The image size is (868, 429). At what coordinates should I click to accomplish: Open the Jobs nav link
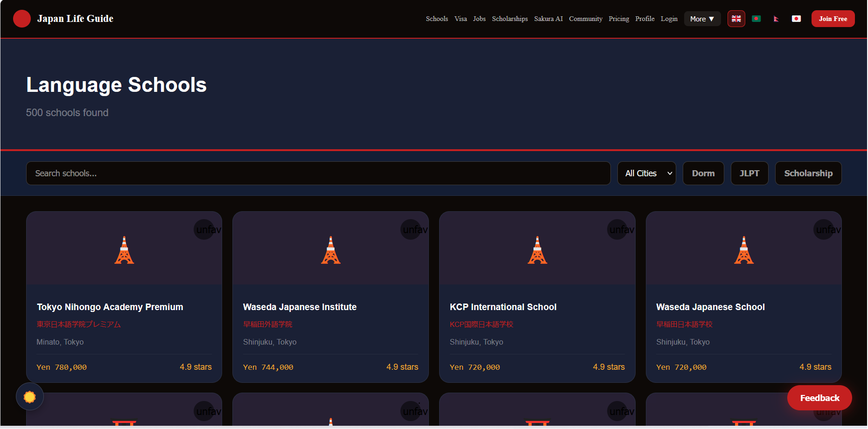point(479,19)
